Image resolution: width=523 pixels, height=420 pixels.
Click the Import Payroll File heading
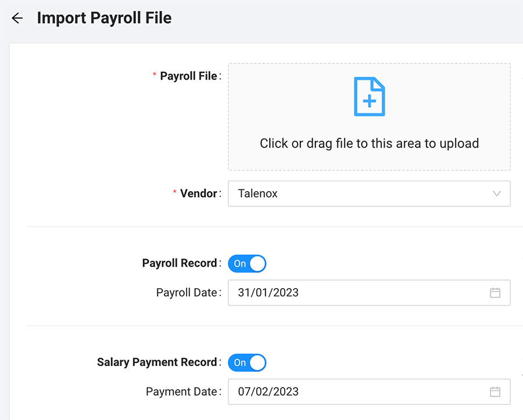(x=105, y=18)
